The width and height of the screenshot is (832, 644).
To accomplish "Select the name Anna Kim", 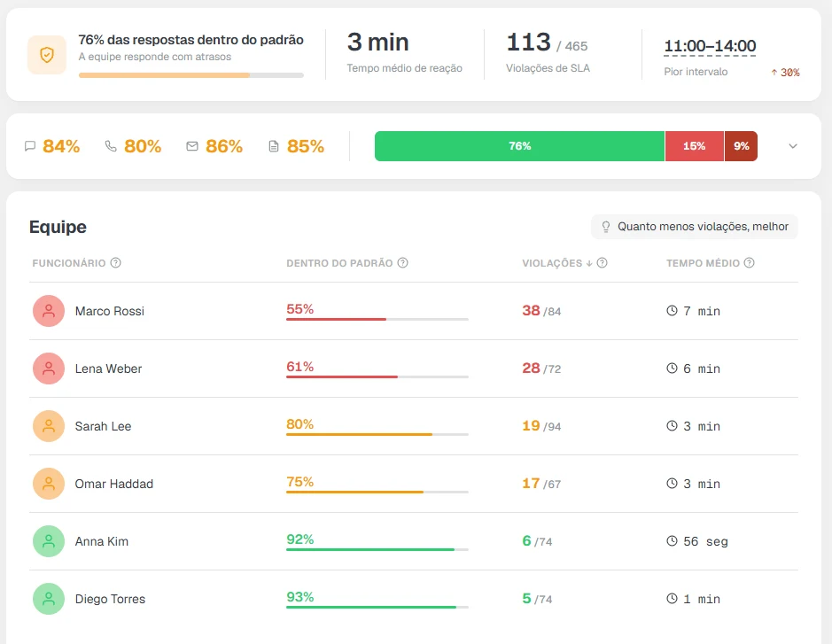I will tap(101, 541).
